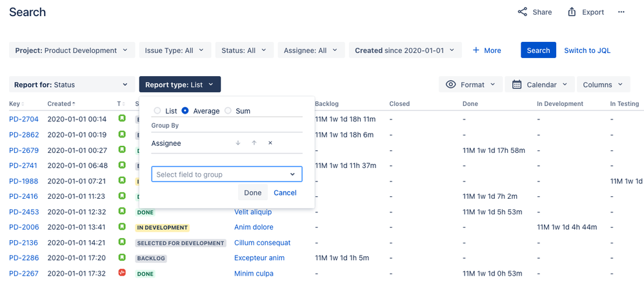Click Done in the Group By popup

[252, 192]
